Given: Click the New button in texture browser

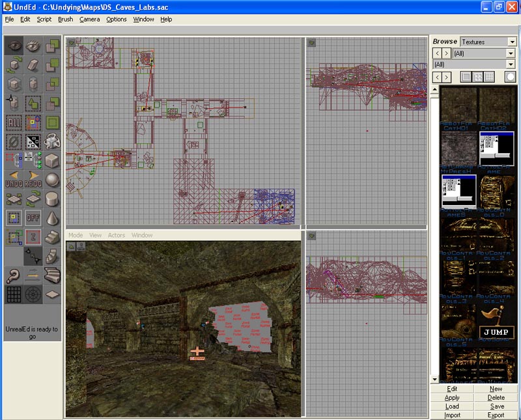Looking at the screenshot, I should tap(496, 389).
